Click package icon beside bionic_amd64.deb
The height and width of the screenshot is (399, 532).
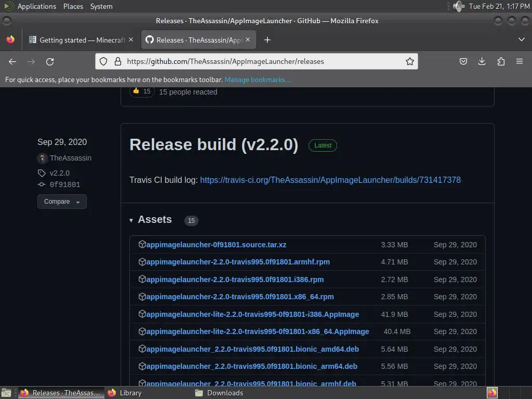142,349
